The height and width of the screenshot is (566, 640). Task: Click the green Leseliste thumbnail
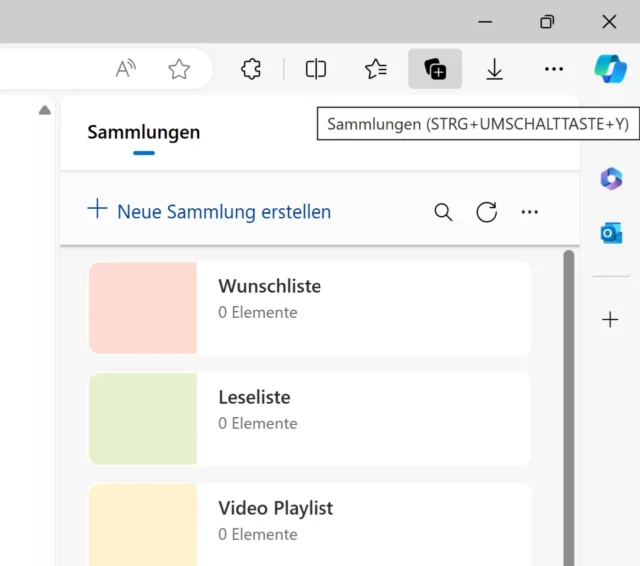143,419
